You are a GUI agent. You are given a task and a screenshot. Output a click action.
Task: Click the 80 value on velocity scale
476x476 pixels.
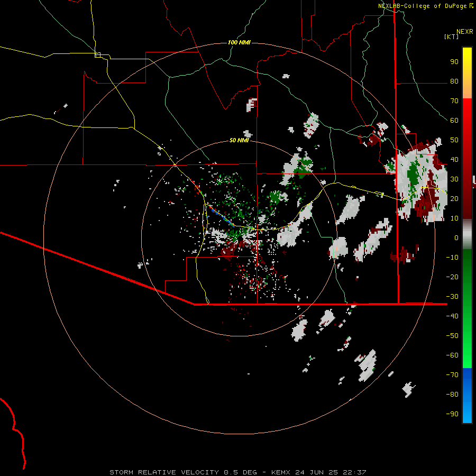coord(454,81)
